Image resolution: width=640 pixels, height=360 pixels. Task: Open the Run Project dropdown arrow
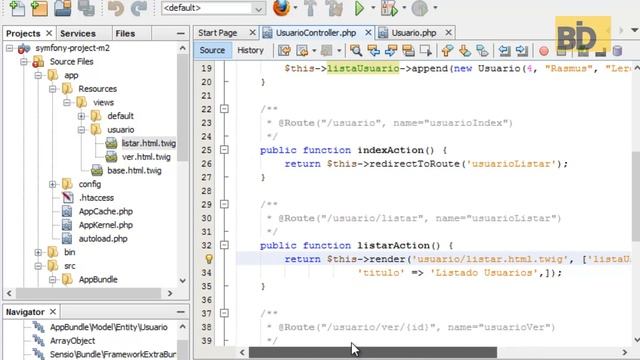373,8
